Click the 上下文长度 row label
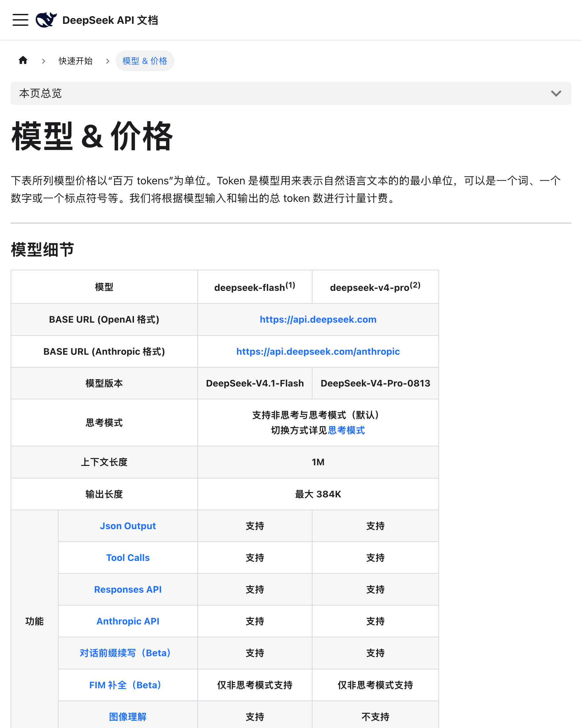582x728 pixels. (104, 462)
